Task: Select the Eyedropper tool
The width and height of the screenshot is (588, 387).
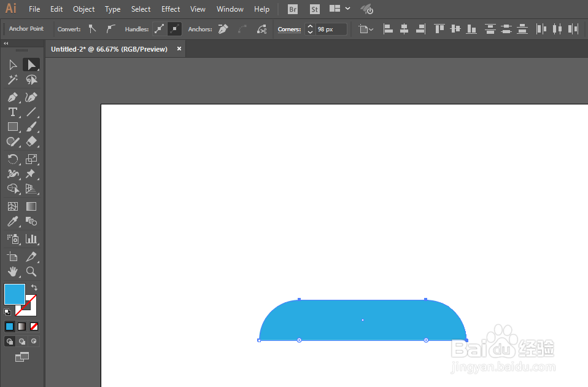Action: tap(13, 222)
